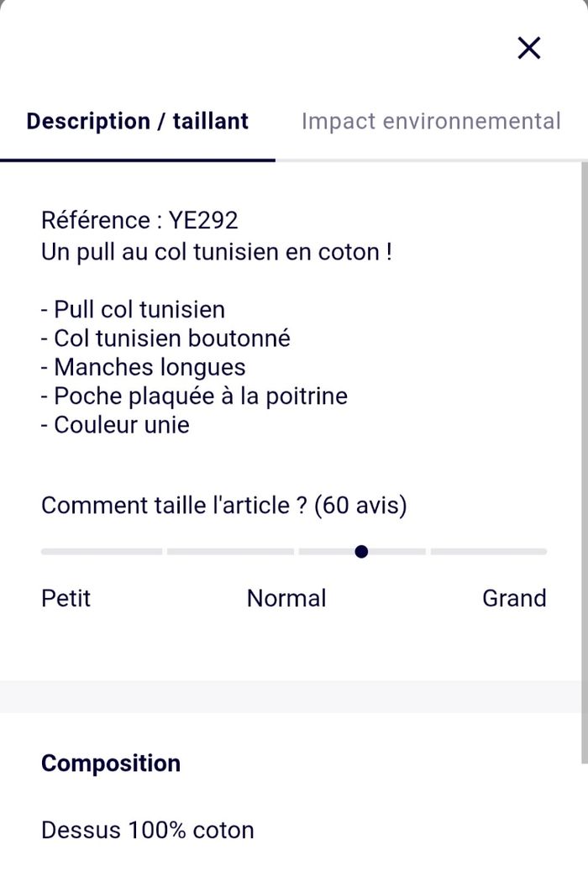The image size is (588, 887).
Task: Select the Description / taillant tab
Action: pyautogui.click(x=138, y=121)
